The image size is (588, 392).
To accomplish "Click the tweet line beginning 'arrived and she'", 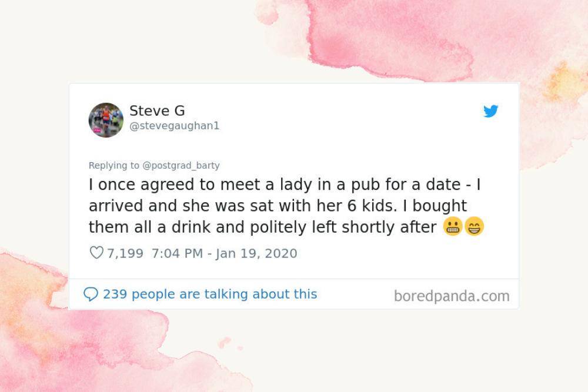I will click(x=278, y=206).
